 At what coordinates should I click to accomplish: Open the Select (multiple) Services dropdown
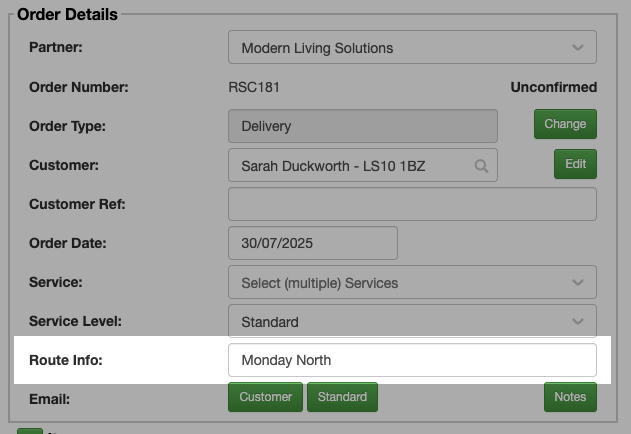tap(412, 282)
